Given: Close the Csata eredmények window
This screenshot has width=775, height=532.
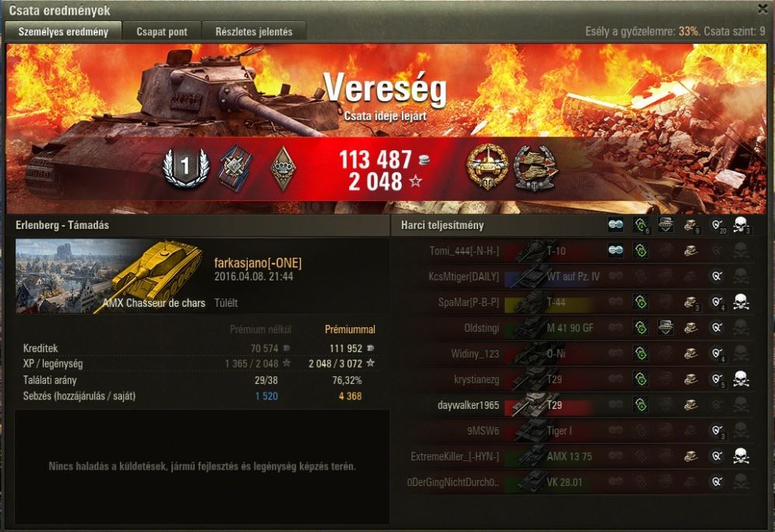Looking at the screenshot, I should coord(763,9).
